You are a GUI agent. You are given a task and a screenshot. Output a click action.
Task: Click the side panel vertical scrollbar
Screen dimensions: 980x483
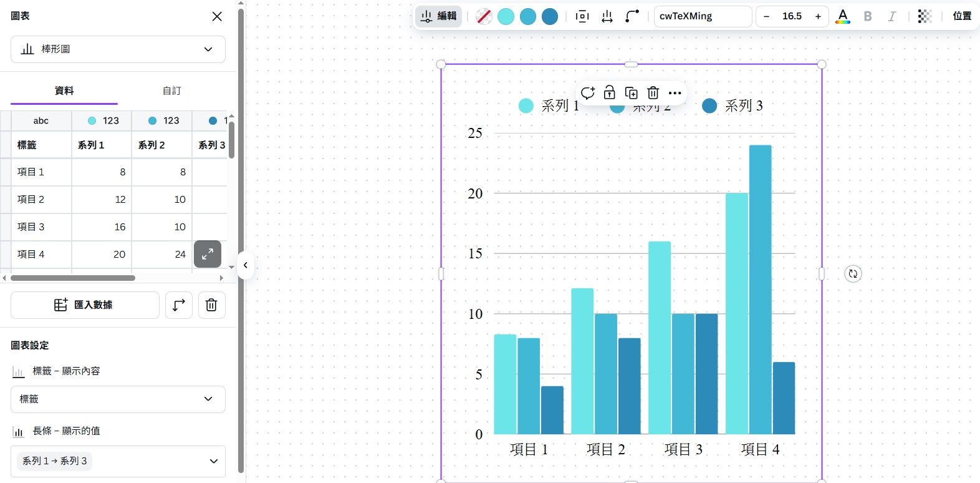tap(241, 240)
